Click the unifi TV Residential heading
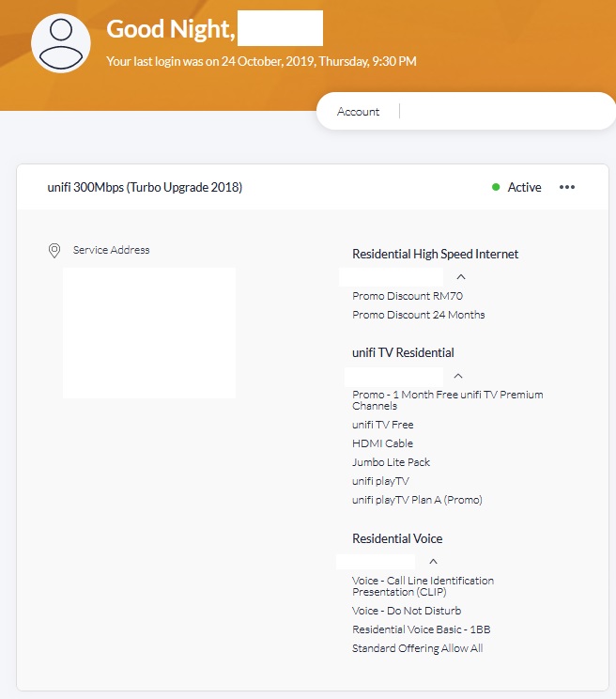Screen dimensions: 616x699 pyautogui.click(x=403, y=352)
